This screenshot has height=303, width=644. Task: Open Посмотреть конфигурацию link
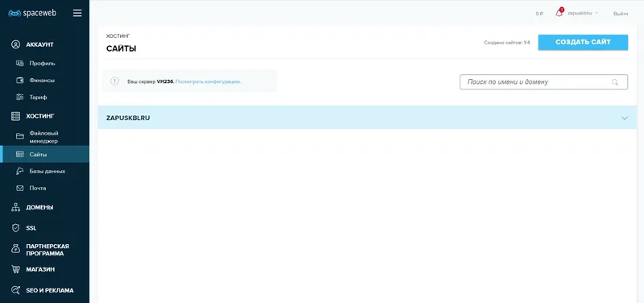point(208,81)
